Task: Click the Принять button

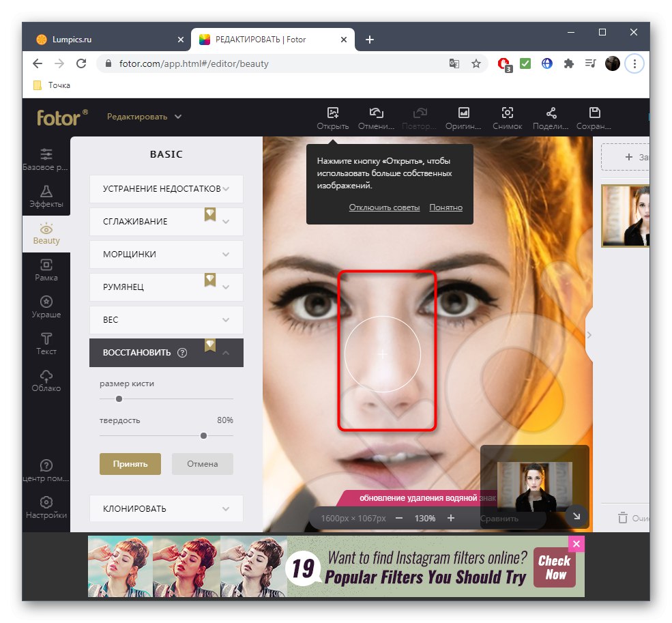Action: point(130,464)
